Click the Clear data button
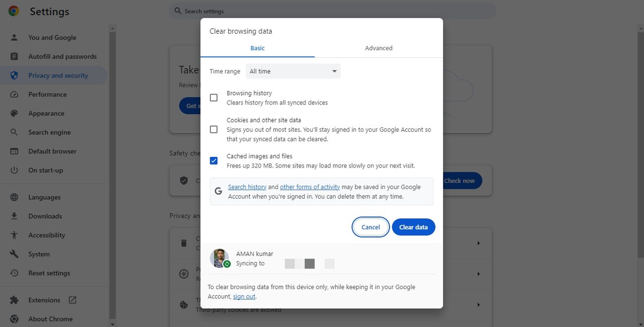The height and width of the screenshot is (327, 644). coord(414,227)
